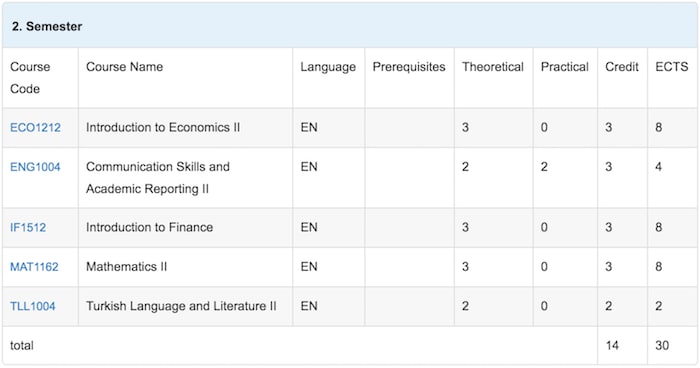Image resolution: width=700 pixels, height=368 pixels.
Task: Click the Prerequisites column header
Action: pyautogui.click(x=409, y=67)
